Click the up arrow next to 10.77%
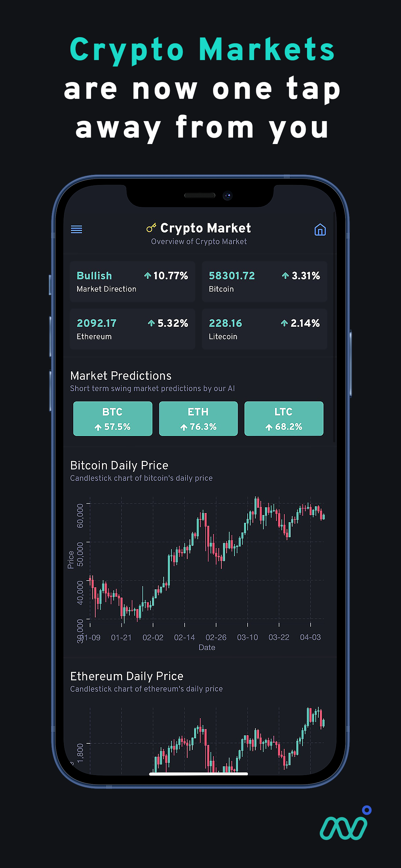 [147, 276]
